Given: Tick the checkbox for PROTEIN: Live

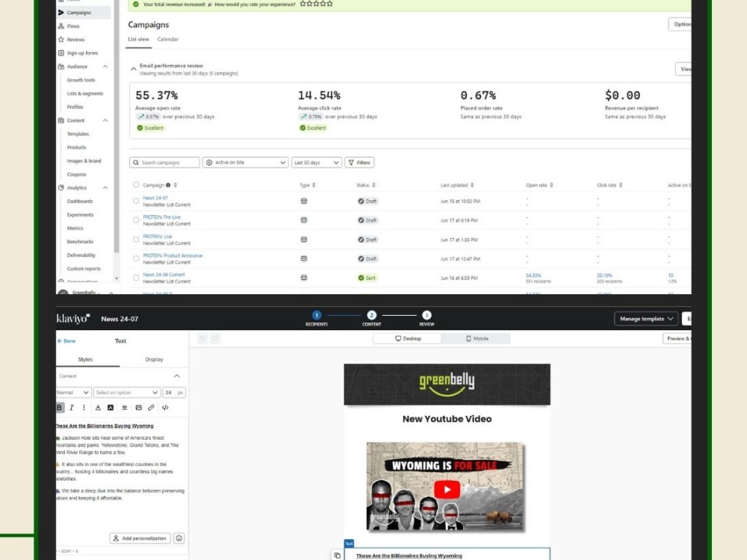Looking at the screenshot, I should 136,240.
